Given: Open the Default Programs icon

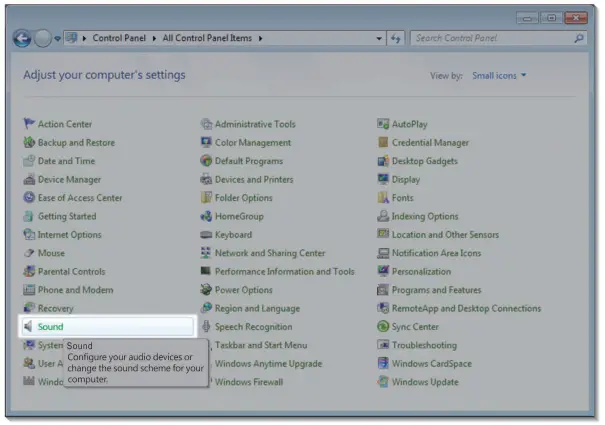Looking at the screenshot, I should 206,161.
